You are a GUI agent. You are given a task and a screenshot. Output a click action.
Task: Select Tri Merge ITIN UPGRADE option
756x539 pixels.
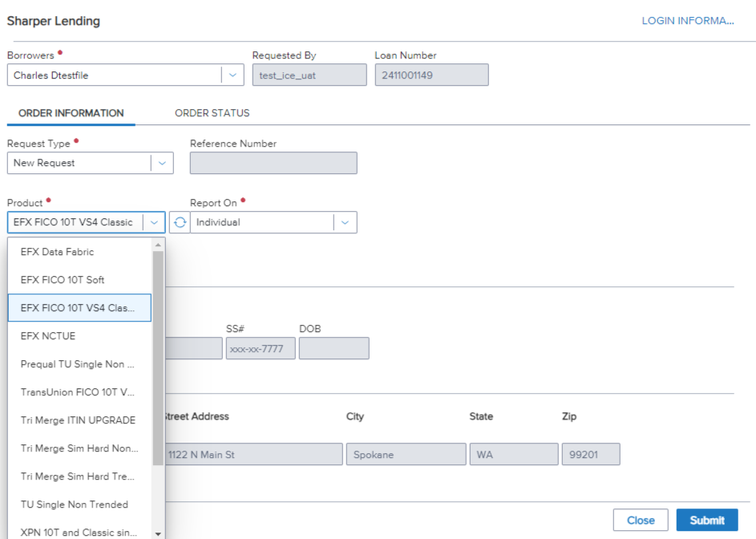pos(79,420)
